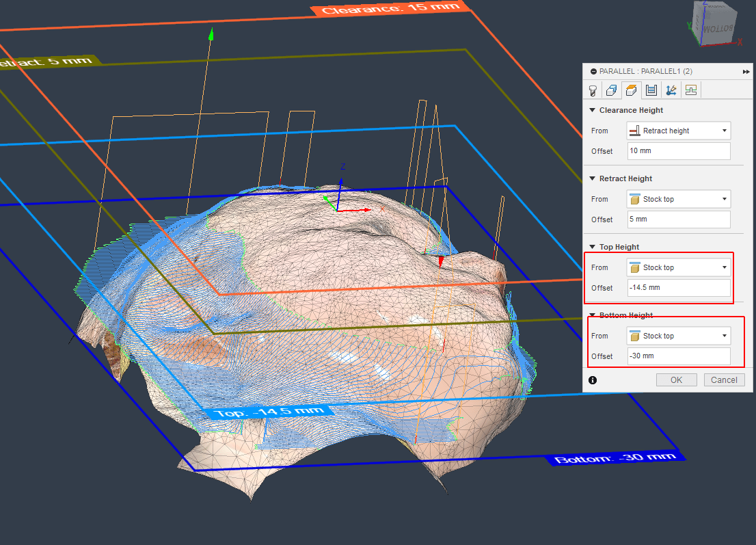Toggle the dialog minimize circle next to PARALLEL title
The image size is (756, 545).
coord(594,70)
